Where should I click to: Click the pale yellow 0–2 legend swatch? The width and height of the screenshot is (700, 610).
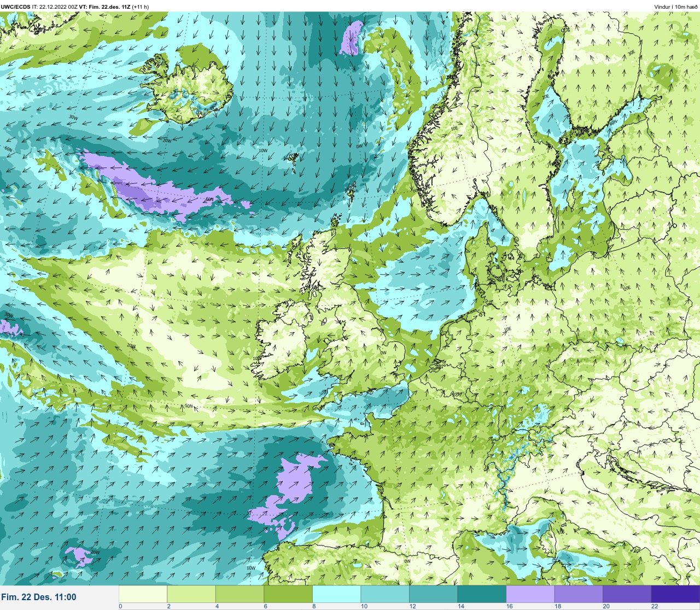[x=143, y=594]
